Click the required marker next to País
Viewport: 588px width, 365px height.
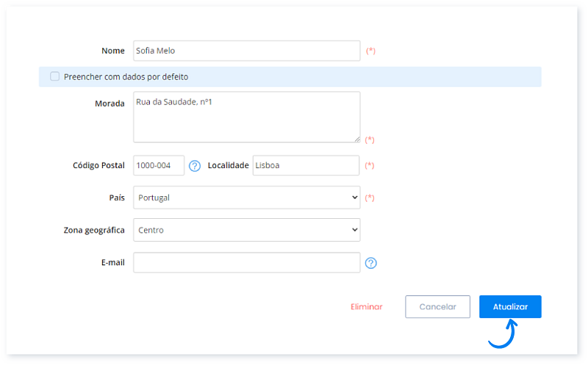[370, 198]
